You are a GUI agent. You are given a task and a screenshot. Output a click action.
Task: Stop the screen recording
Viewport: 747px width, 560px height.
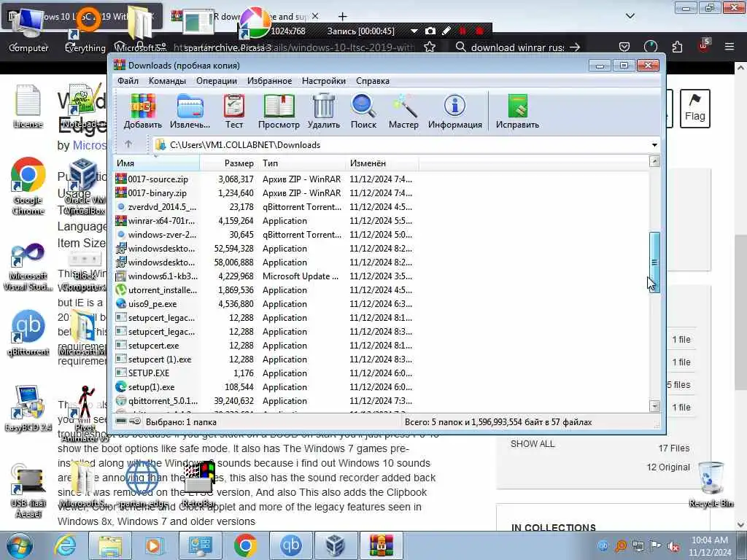(480, 31)
